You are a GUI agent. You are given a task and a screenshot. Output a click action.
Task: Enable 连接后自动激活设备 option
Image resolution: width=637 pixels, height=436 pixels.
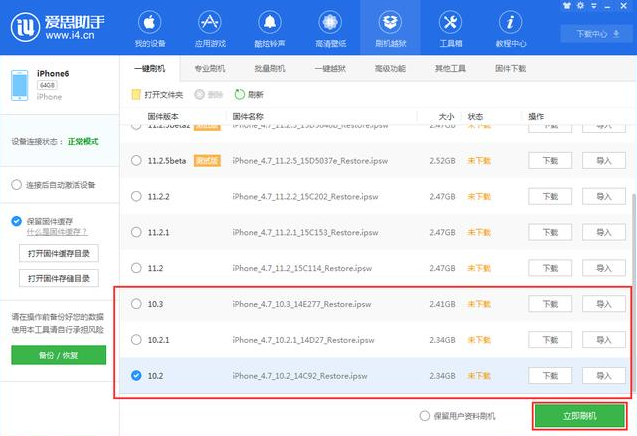(16, 185)
